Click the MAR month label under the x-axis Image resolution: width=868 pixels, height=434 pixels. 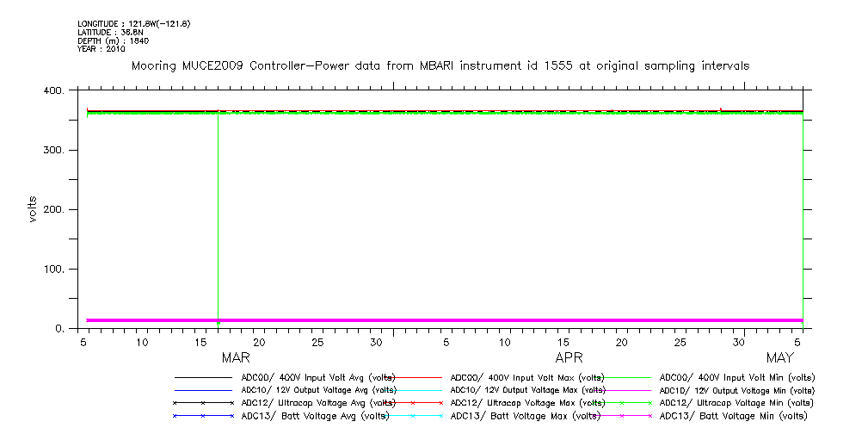236,357
